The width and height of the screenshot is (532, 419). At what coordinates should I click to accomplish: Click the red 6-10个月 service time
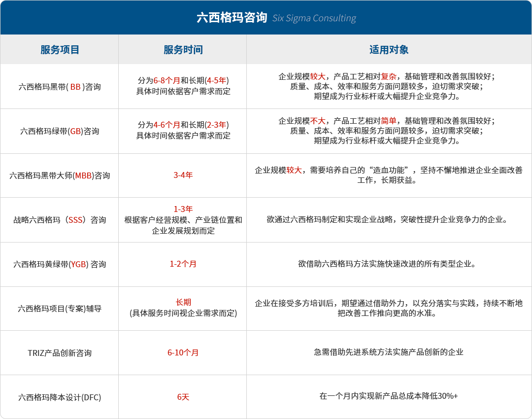[x=183, y=353]
